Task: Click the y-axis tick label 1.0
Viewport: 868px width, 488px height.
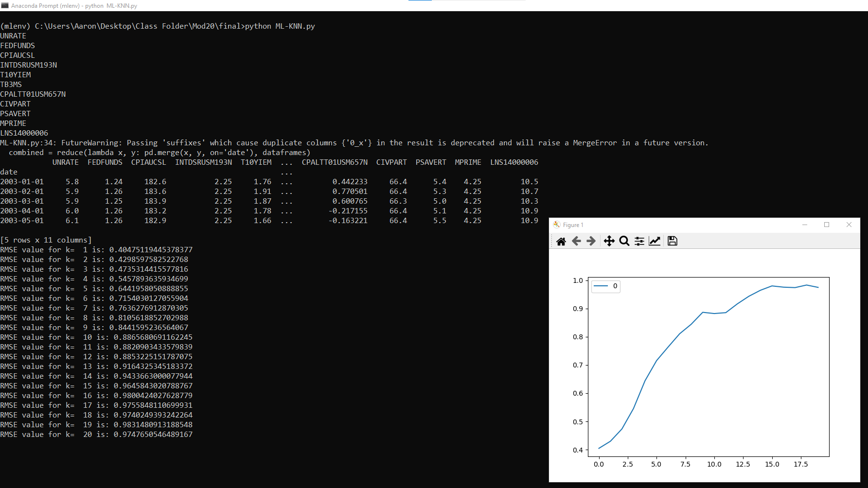Action: coord(578,280)
